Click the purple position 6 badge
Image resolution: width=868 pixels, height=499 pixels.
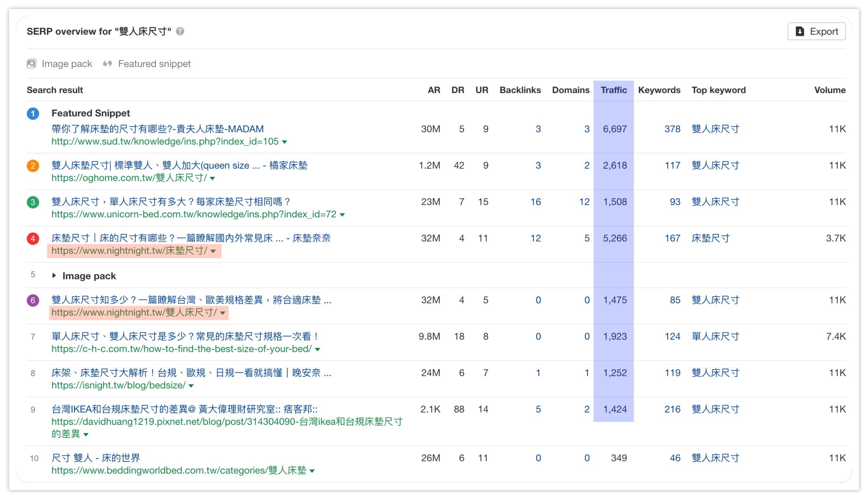33,301
